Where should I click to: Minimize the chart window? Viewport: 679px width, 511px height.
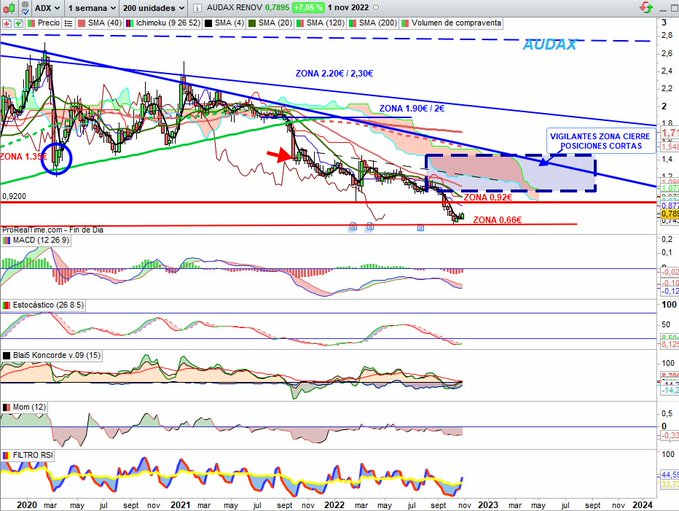tap(663, 8)
